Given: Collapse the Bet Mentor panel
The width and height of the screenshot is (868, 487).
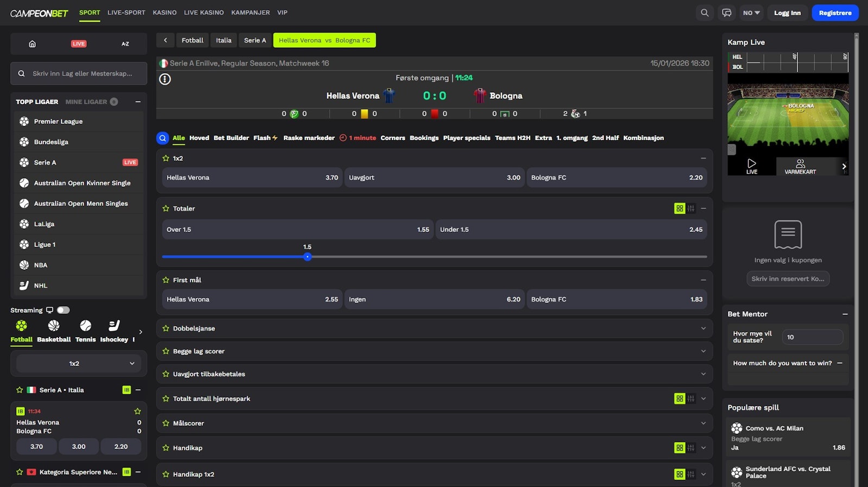Looking at the screenshot, I should pyautogui.click(x=845, y=314).
